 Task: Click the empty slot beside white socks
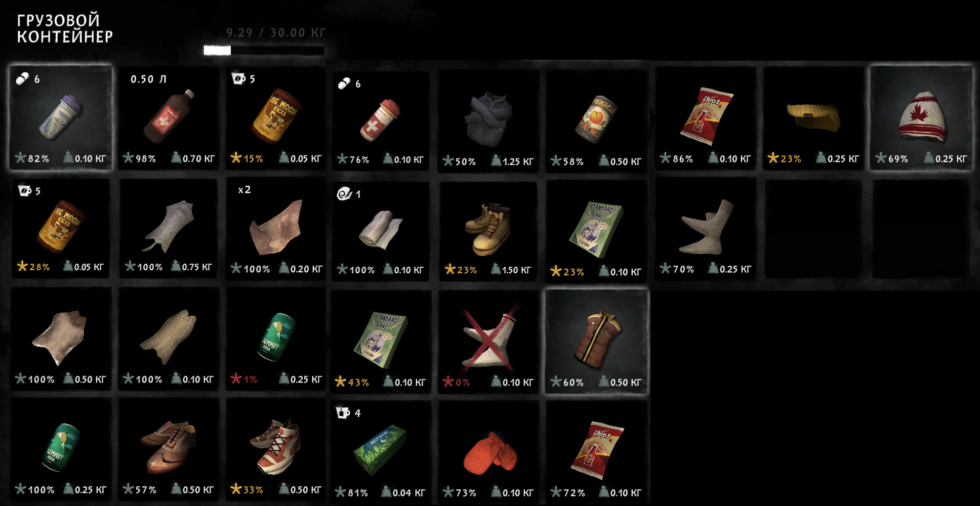(x=813, y=228)
